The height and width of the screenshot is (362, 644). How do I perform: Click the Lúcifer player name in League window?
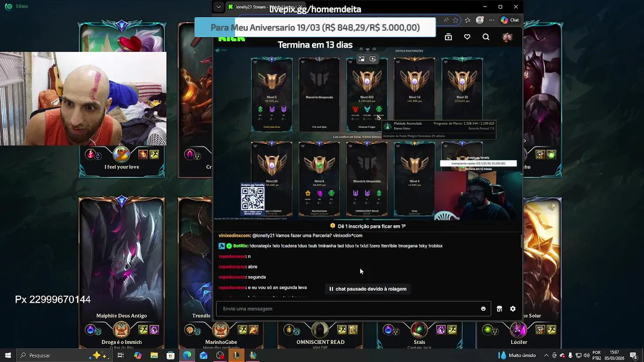519,342
